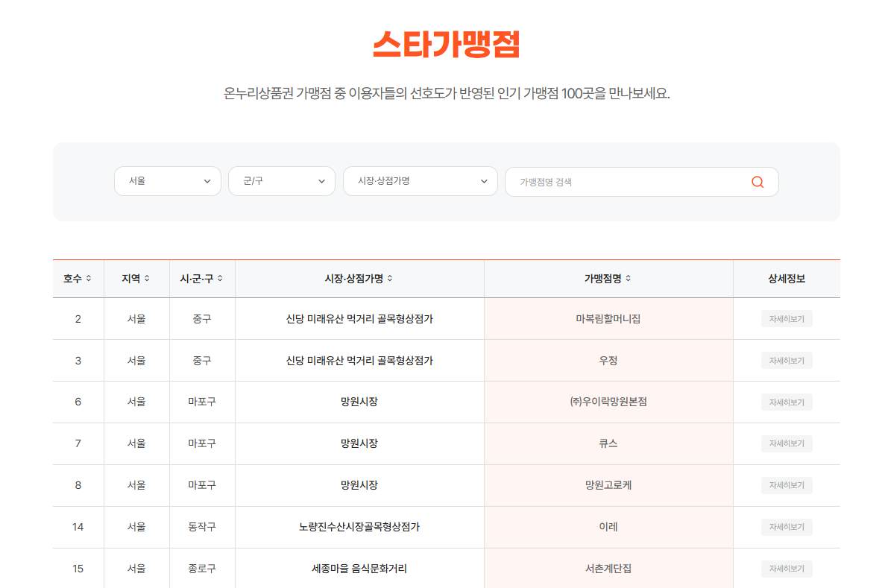Click row number 15 cell
The width and height of the screenshot is (885, 588).
[78, 568]
